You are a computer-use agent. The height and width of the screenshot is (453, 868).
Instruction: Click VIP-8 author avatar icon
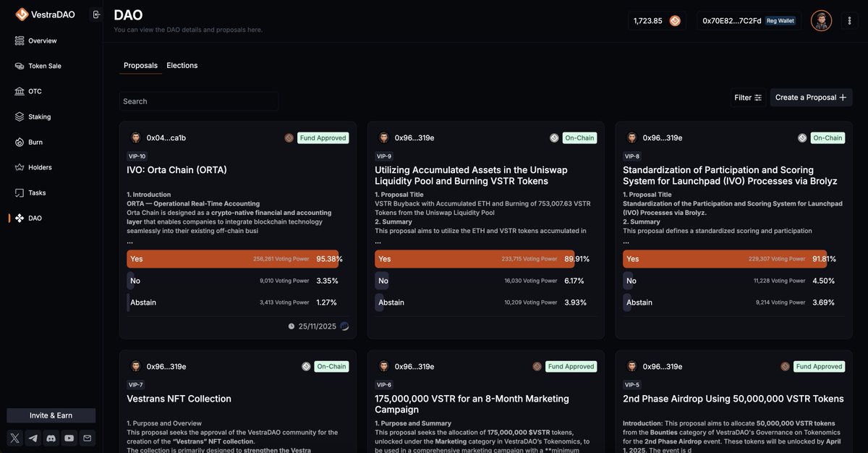tap(631, 137)
